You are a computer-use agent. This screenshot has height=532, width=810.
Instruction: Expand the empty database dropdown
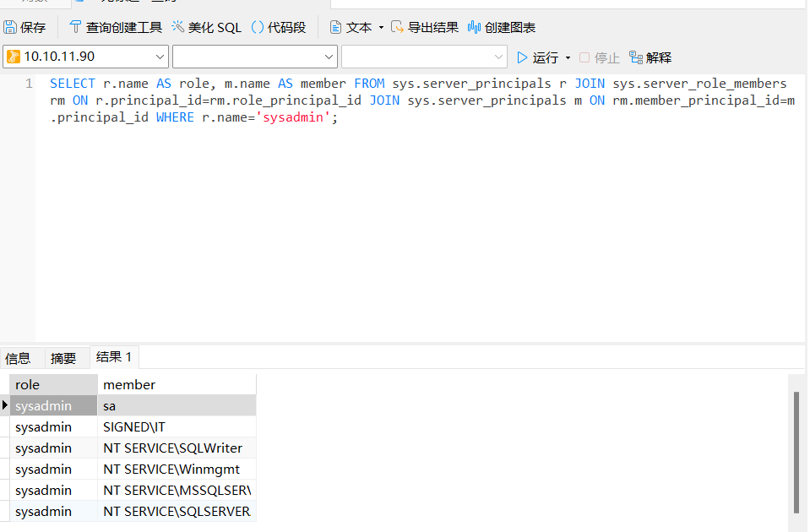(329, 57)
